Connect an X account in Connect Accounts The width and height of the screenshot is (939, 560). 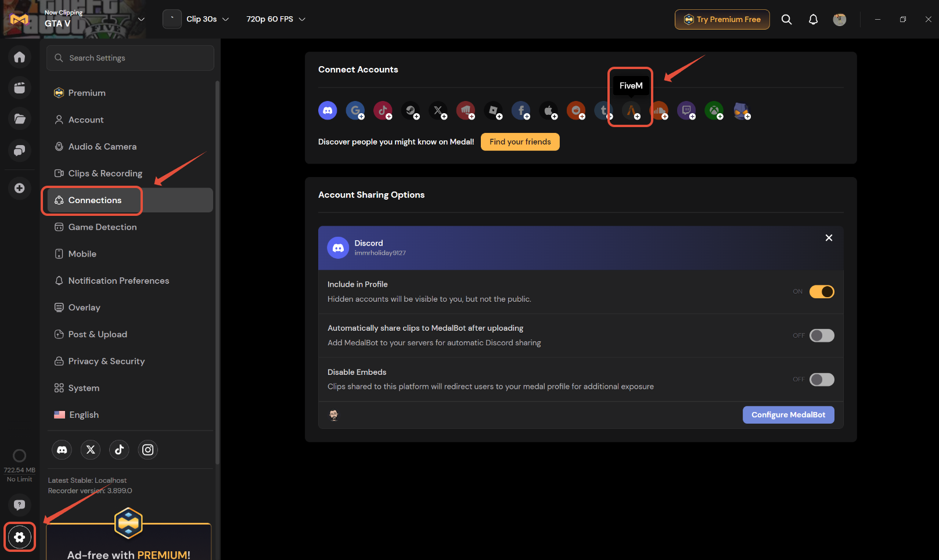(438, 110)
